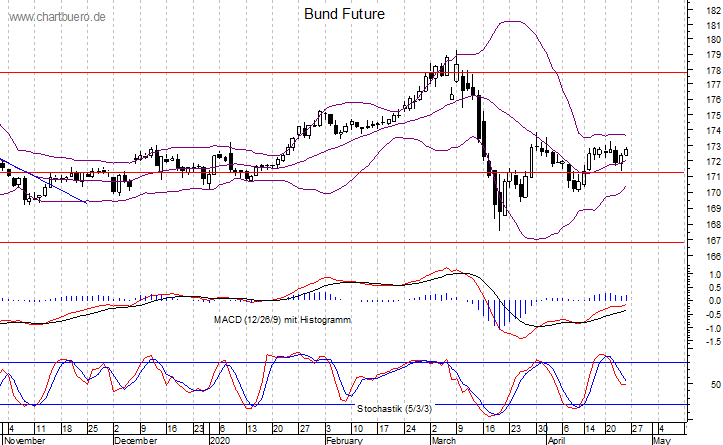This screenshot has width=723, height=445.
Task: Select price axis value 168
Action: (713, 225)
